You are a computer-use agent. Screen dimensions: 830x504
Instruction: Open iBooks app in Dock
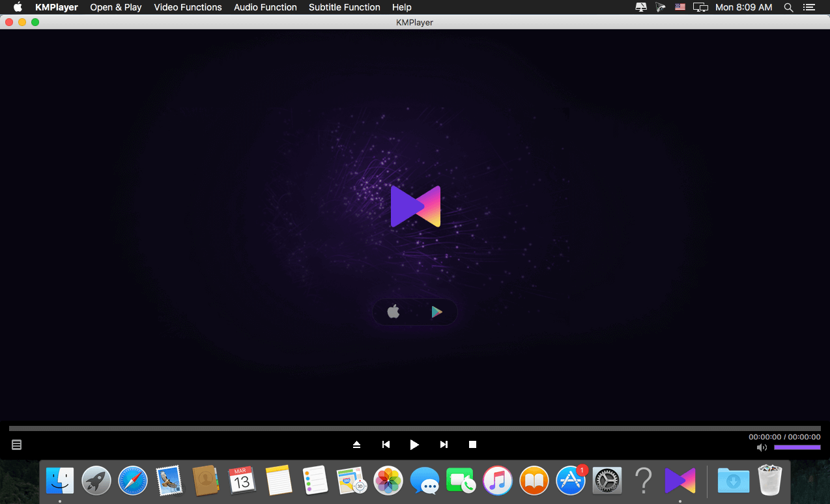534,481
